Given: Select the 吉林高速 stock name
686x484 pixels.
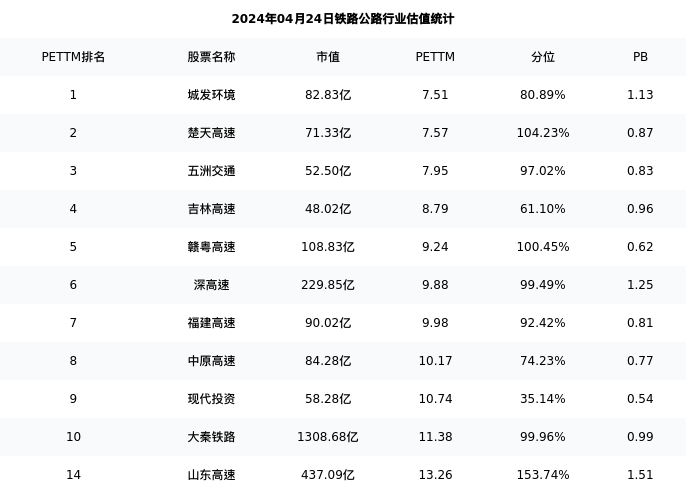Looking at the screenshot, I should point(211,209).
